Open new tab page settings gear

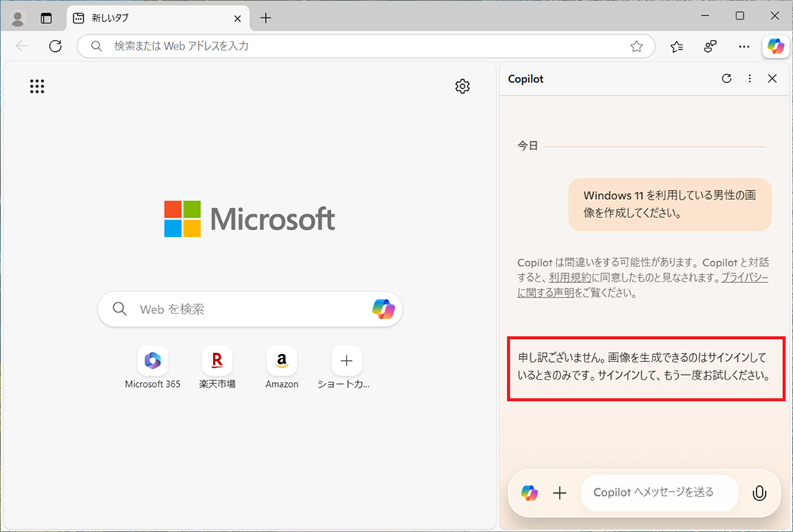pos(462,86)
